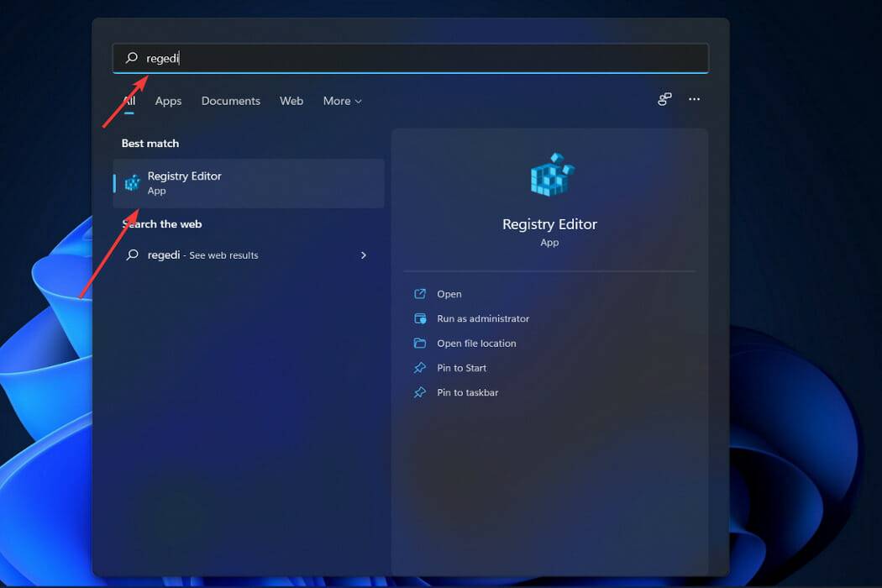Click the large Registry Editor icon in preview pane
Image resolution: width=882 pixels, height=588 pixels.
click(552, 175)
